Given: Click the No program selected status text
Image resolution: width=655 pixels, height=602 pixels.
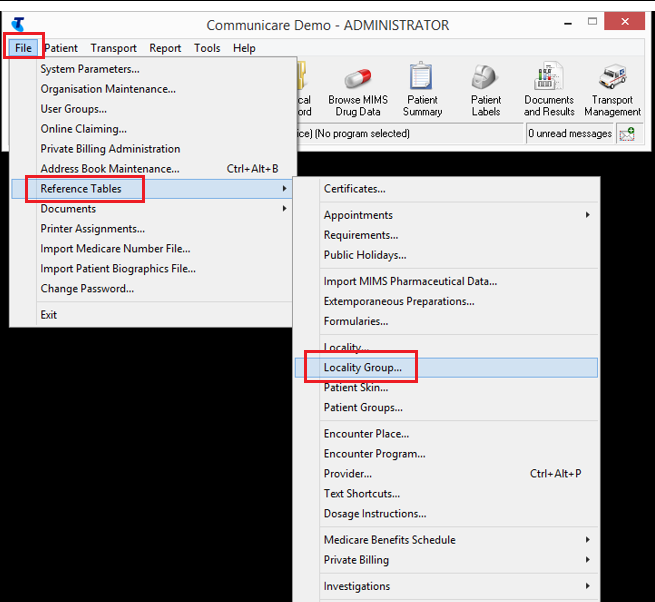Looking at the screenshot, I should coord(362,134).
